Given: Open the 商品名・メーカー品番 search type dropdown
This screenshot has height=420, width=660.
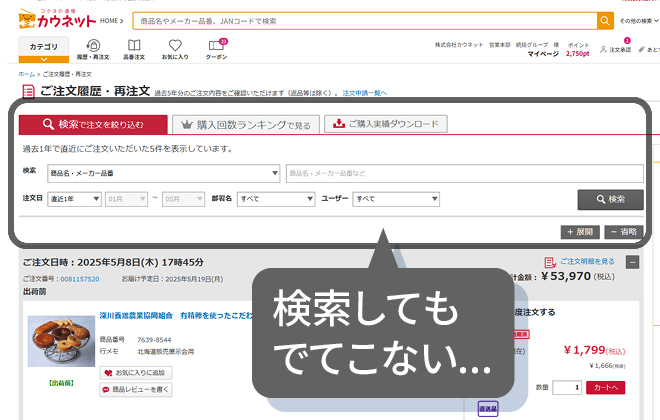Looking at the screenshot, I should [164, 173].
